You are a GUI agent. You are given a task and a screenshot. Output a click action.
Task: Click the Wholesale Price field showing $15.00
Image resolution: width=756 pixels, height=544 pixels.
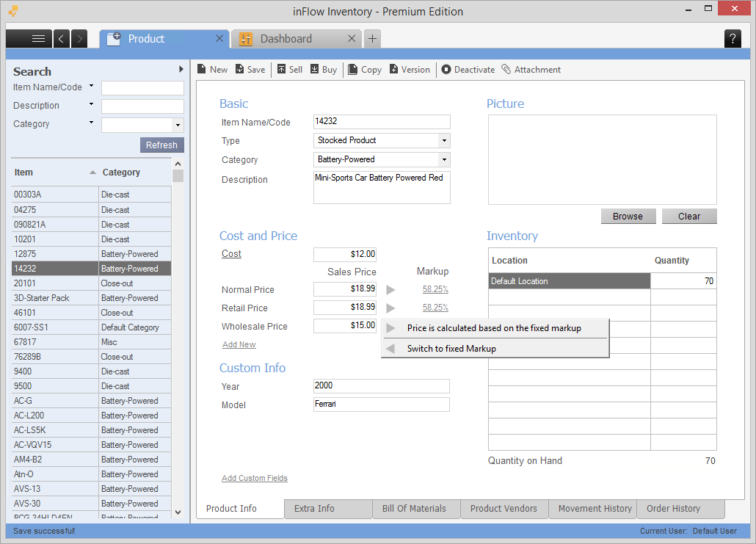pos(345,325)
